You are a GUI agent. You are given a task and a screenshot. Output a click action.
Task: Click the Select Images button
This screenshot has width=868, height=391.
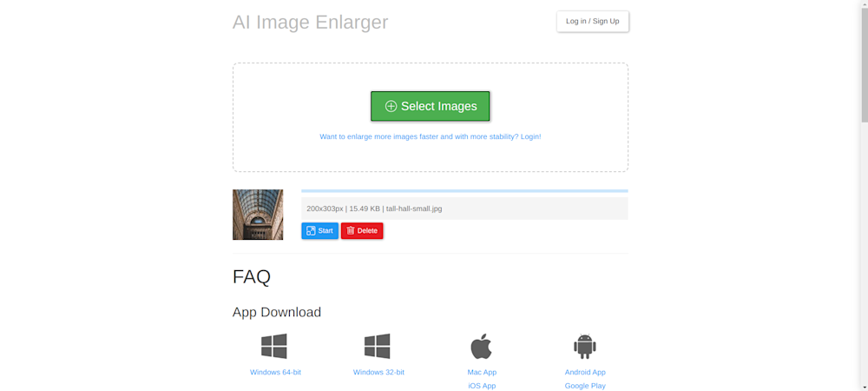431,106
